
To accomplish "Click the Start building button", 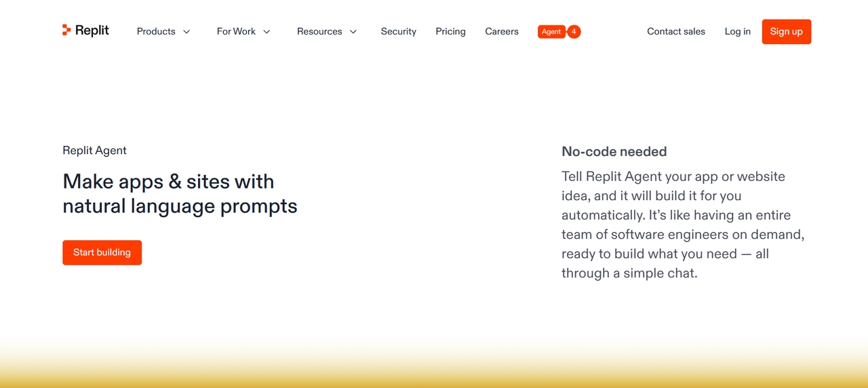I will click(x=102, y=252).
